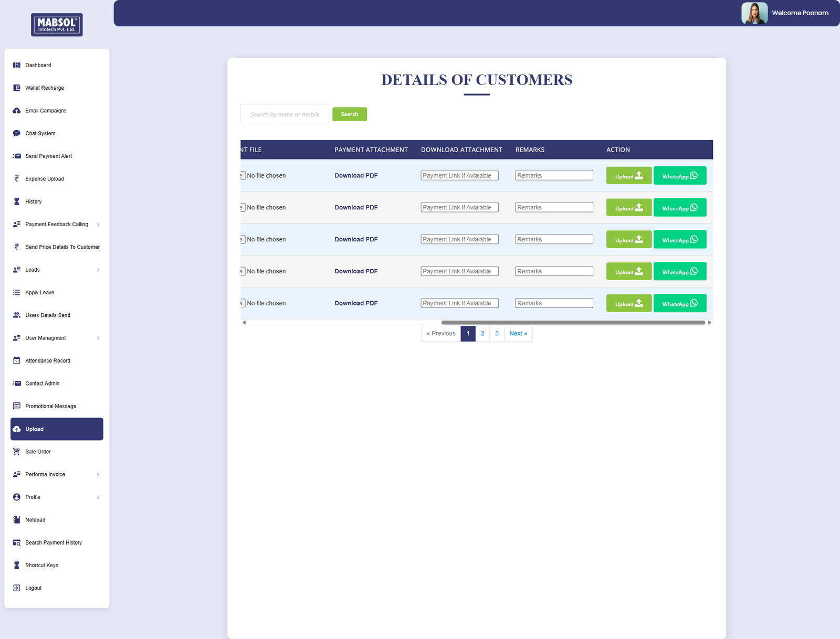Screen dimensions: 840x639
Task: Click Upload button in first row
Action: [628, 176]
